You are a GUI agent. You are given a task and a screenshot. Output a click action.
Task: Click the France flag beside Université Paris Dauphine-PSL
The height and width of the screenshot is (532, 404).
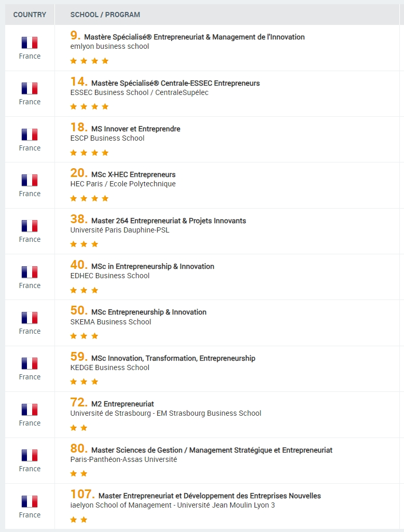(30, 226)
